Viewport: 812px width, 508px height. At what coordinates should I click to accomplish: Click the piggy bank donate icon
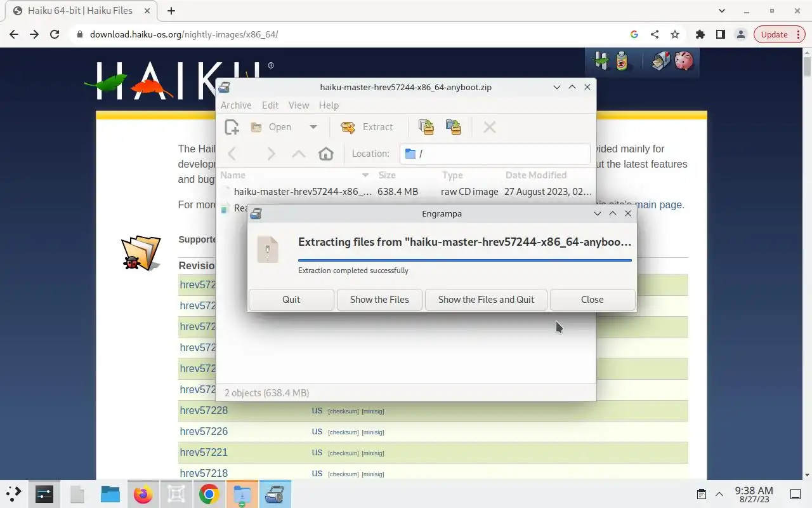coord(684,61)
